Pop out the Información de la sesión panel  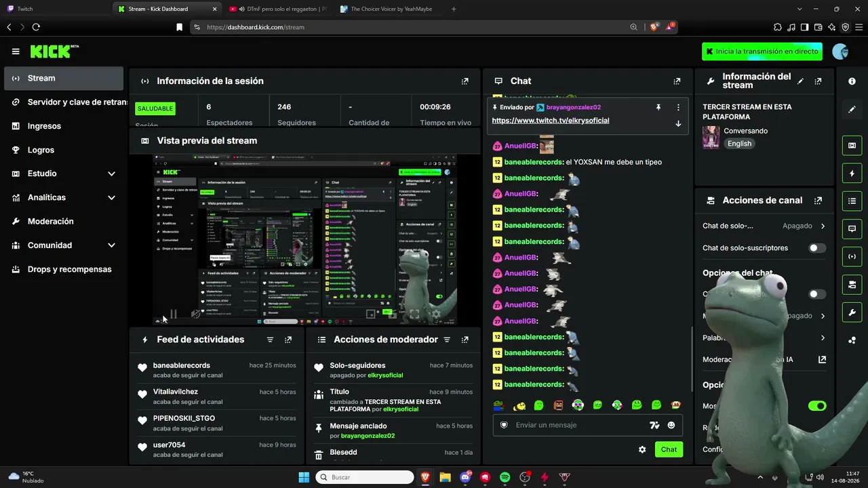pyautogui.click(x=465, y=81)
